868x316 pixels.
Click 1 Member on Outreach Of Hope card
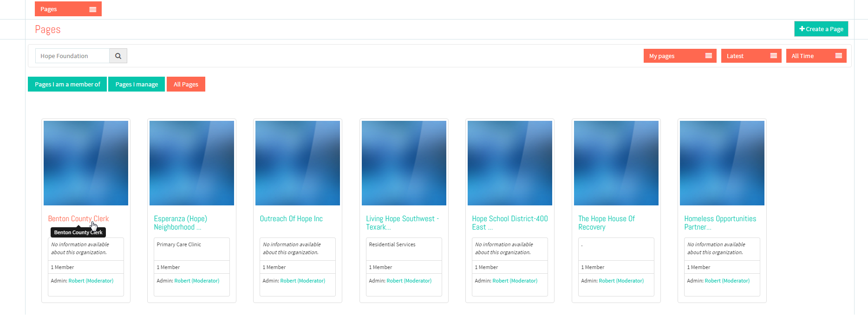pos(274,267)
